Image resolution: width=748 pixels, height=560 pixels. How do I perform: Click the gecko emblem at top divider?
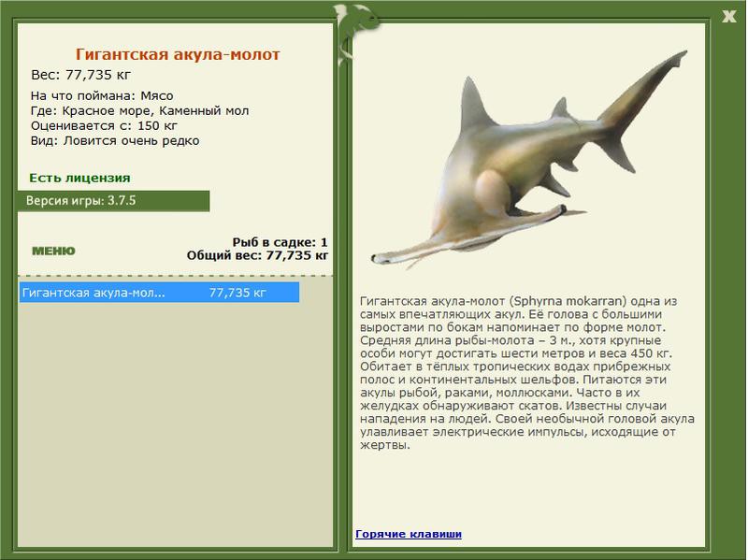click(x=355, y=34)
